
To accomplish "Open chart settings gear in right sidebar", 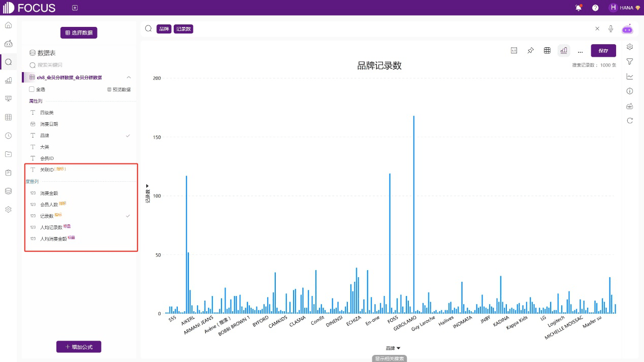I will point(630,47).
